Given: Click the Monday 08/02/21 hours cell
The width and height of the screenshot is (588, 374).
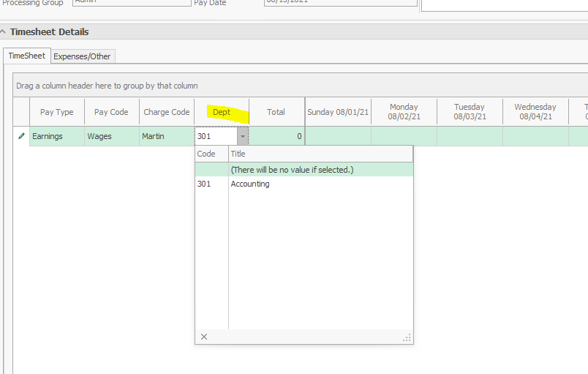Looking at the screenshot, I should tap(404, 136).
